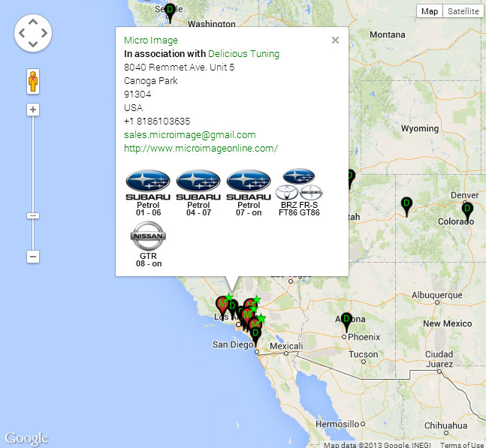Click the Montana state label
Image resolution: width=486 pixels, height=448 pixels.
388,35
